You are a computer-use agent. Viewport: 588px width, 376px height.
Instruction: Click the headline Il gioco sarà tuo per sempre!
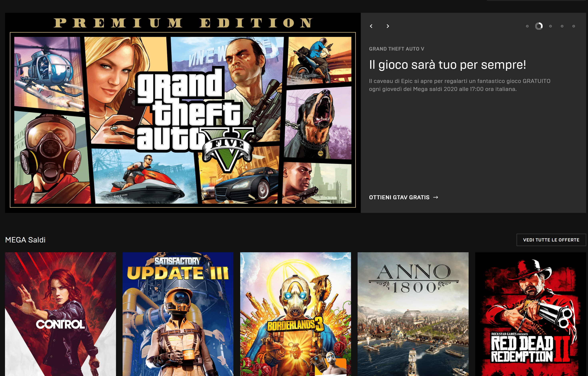pyautogui.click(x=447, y=65)
